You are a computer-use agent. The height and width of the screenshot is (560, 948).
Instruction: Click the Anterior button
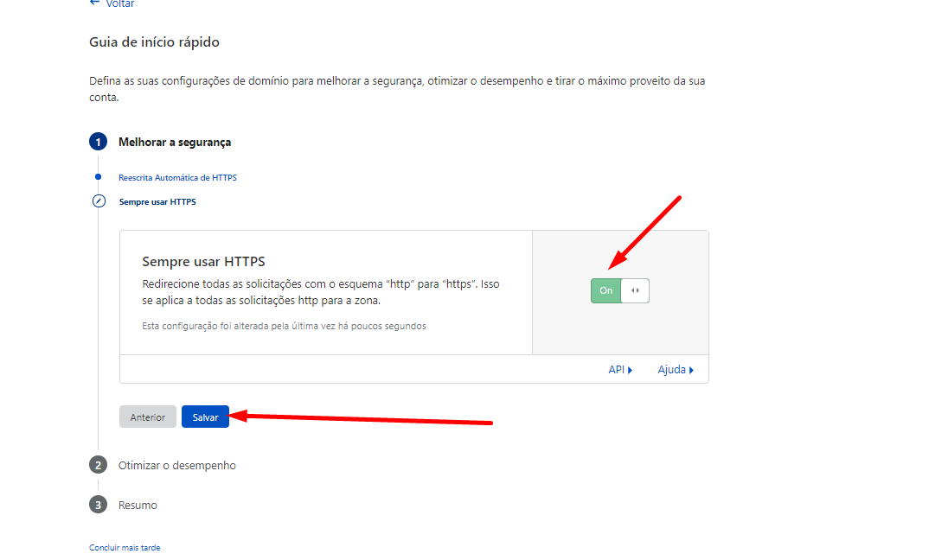tap(147, 416)
